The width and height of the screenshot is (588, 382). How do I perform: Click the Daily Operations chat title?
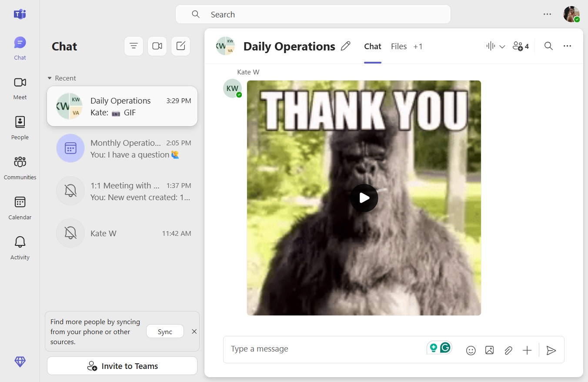pos(289,47)
